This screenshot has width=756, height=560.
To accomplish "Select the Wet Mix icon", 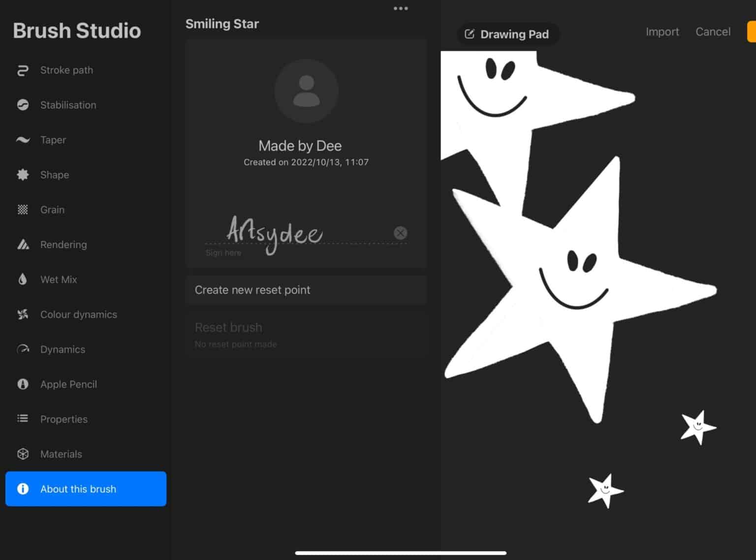I will coord(22,279).
